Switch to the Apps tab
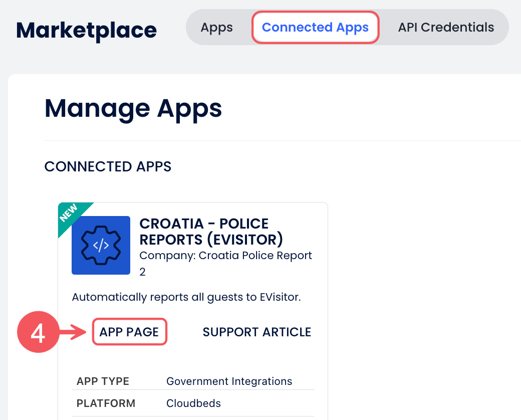 [216, 27]
